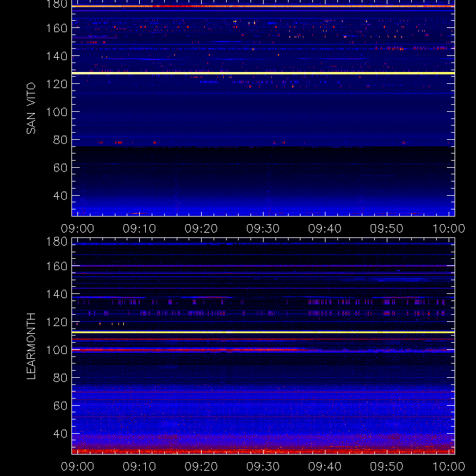Viewport: 476px width, 476px height.
Task: Select the 100 label on the San Vito axis
Action: tap(57, 112)
